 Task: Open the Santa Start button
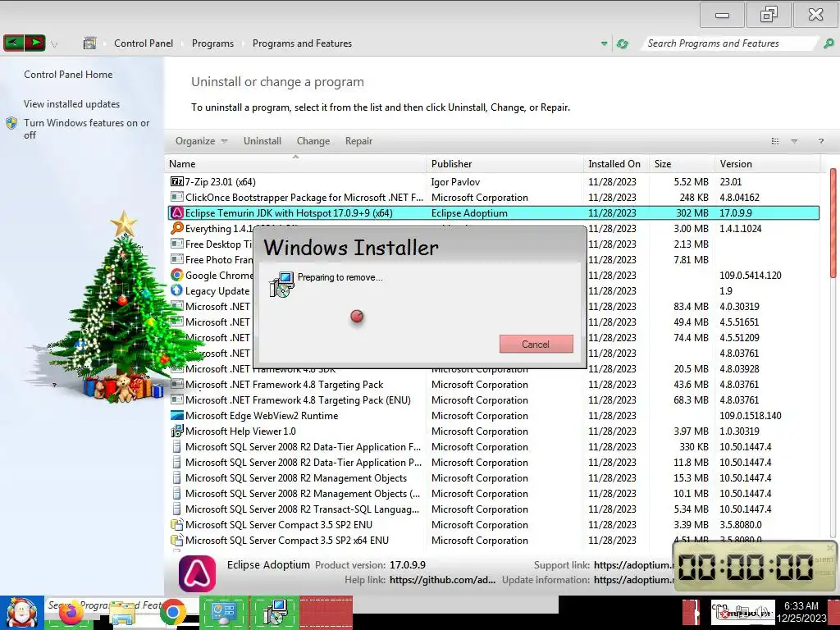point(22,613)
